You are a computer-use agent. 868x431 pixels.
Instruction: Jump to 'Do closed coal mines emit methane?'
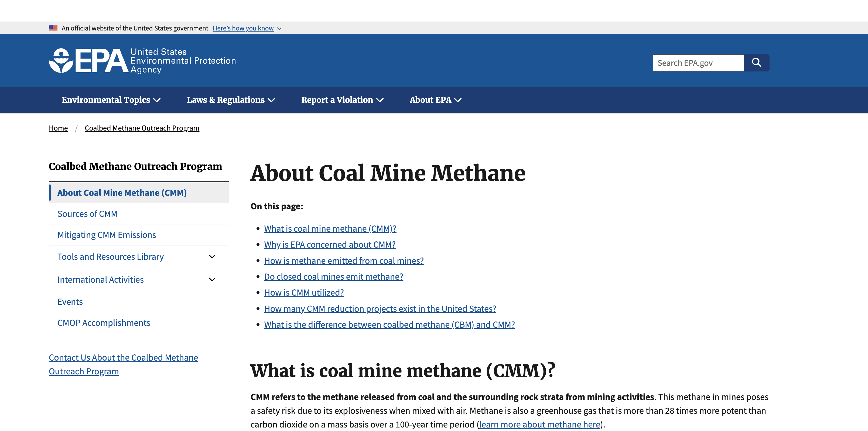click(334, 277)
